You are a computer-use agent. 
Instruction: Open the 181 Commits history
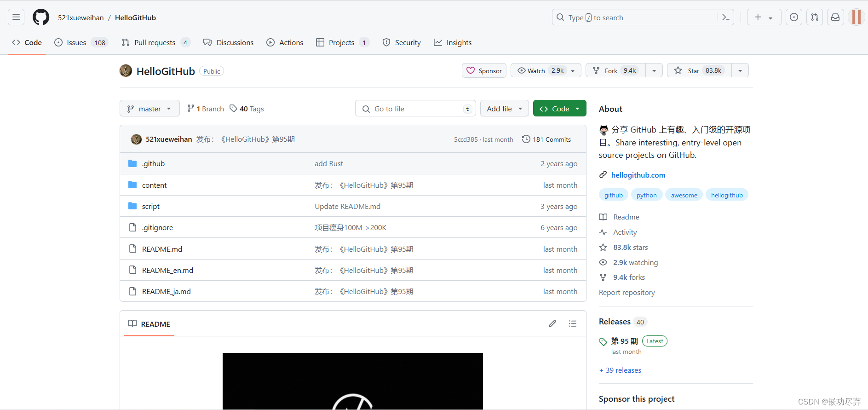[546, 139]
